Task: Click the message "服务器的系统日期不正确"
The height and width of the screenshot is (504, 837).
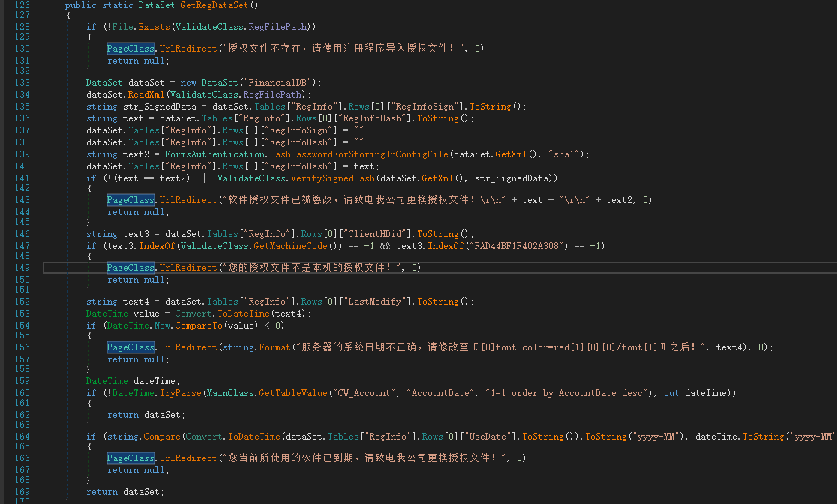Action: tap(358, 347)
